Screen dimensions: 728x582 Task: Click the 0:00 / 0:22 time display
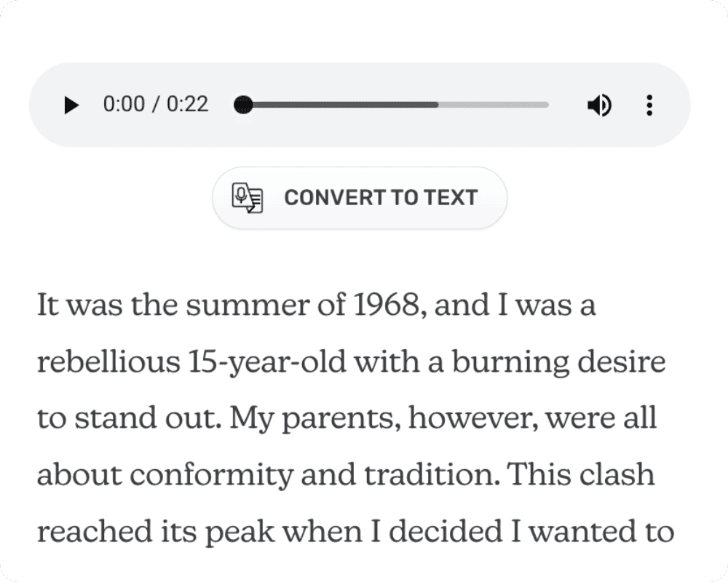(x=156, y=105)
